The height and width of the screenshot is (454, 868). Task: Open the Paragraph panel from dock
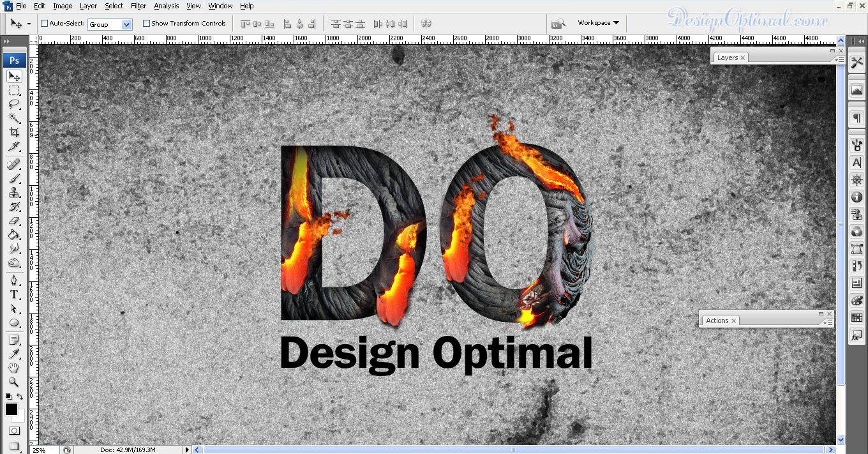[857, 118]
